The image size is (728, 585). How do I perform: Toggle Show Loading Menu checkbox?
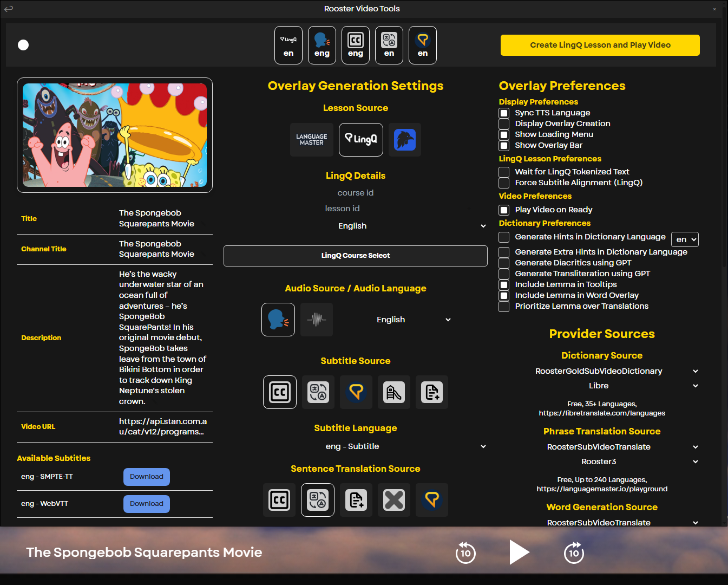point(504,135)
